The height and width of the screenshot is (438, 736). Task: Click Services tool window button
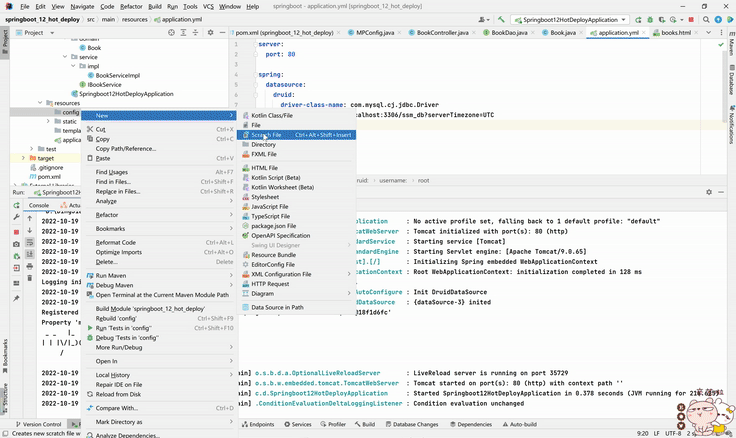pos(298,424)
